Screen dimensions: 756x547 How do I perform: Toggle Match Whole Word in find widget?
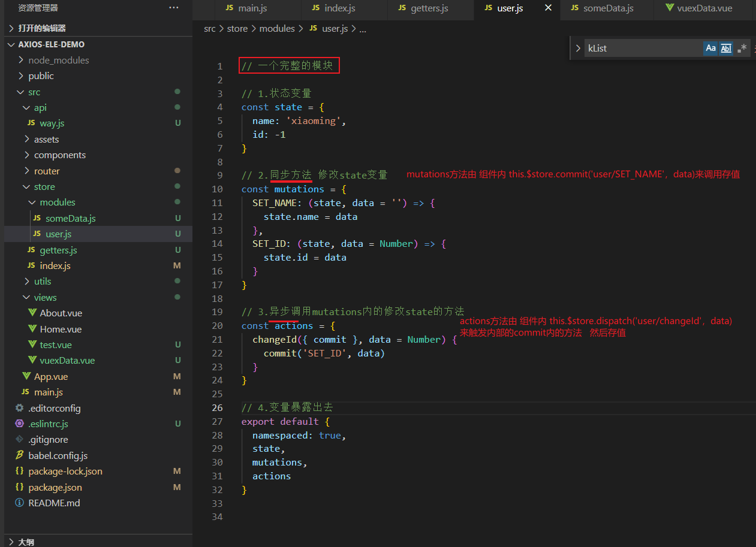tap(726, 49)
